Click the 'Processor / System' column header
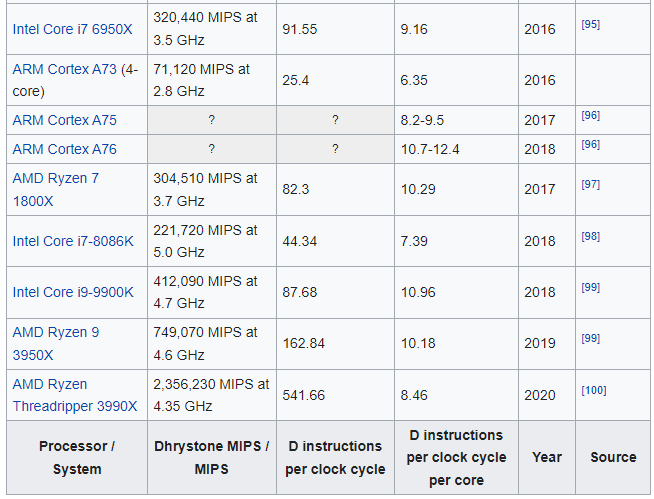The width and height of the screenshot is (654, 499). (77, 458)
